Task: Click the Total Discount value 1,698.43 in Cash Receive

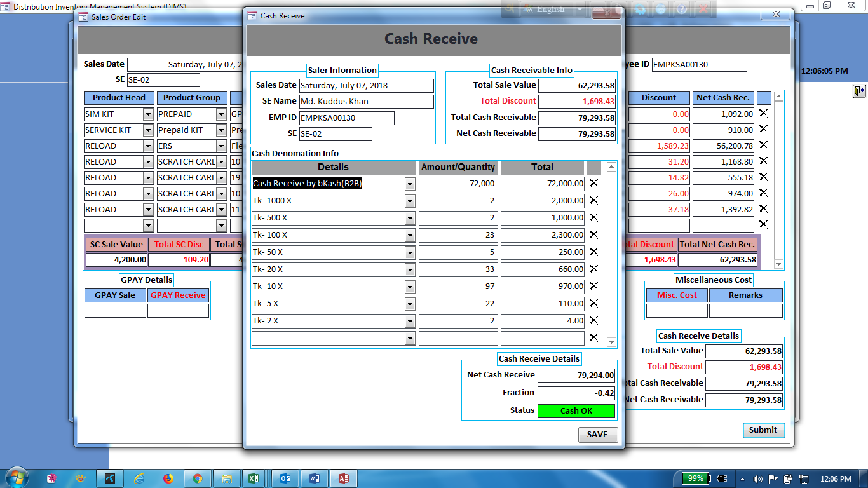Action: click(x=576, y=102)
